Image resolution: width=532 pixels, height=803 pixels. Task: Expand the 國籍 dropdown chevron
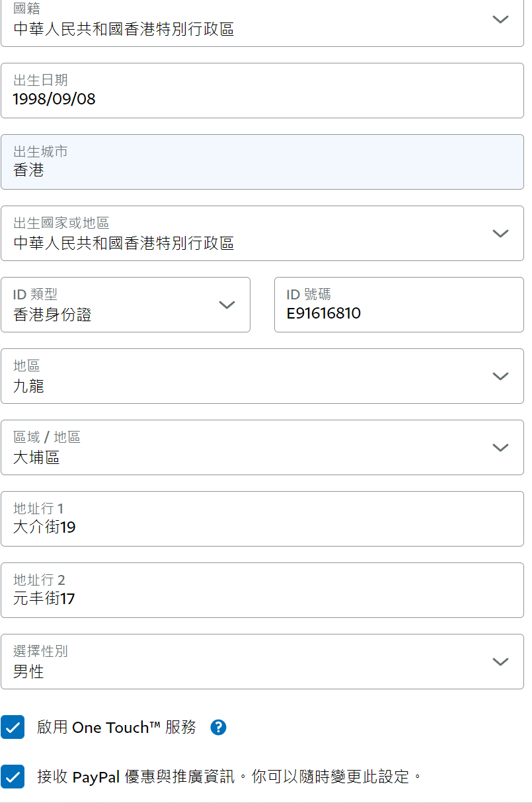(500, 19)
